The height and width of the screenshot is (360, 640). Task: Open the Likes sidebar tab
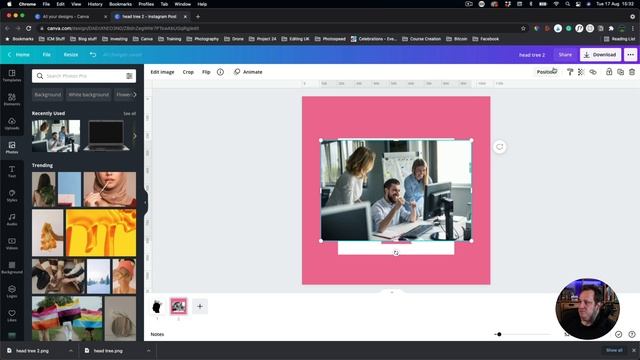coord(12,316)
